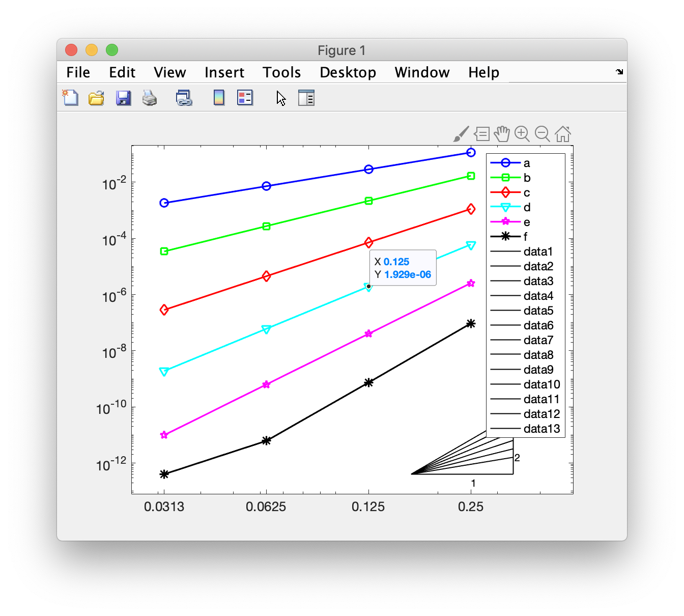Select the Zoom In tool
Viewport: 684px width, 616px height.
[522, 134]
